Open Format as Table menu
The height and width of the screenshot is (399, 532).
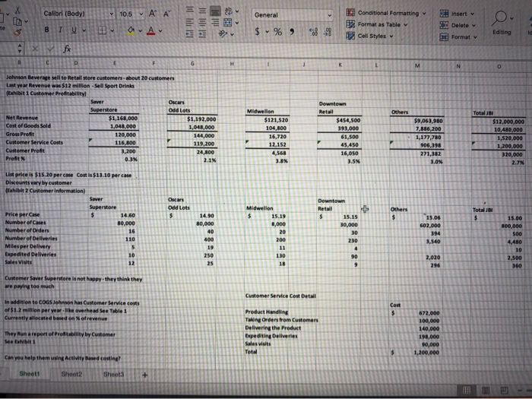point(377,24)
